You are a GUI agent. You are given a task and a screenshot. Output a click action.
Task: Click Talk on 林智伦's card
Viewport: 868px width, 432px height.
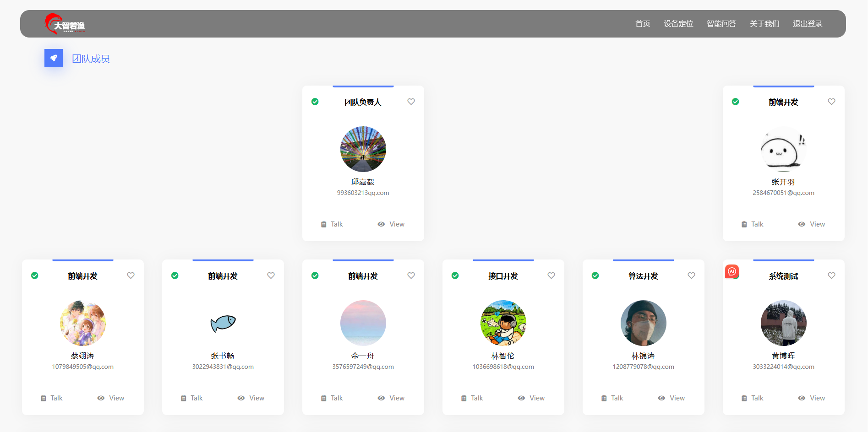[472, 398]
